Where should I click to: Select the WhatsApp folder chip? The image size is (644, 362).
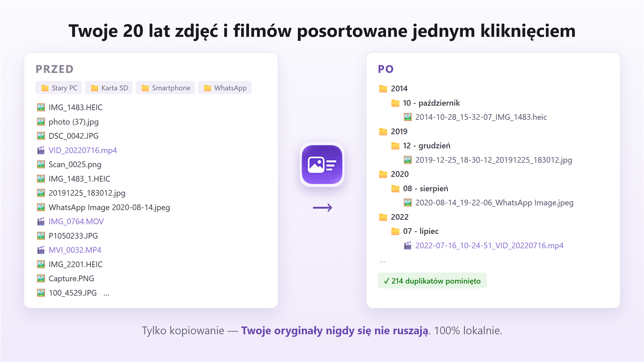(225, 88)
